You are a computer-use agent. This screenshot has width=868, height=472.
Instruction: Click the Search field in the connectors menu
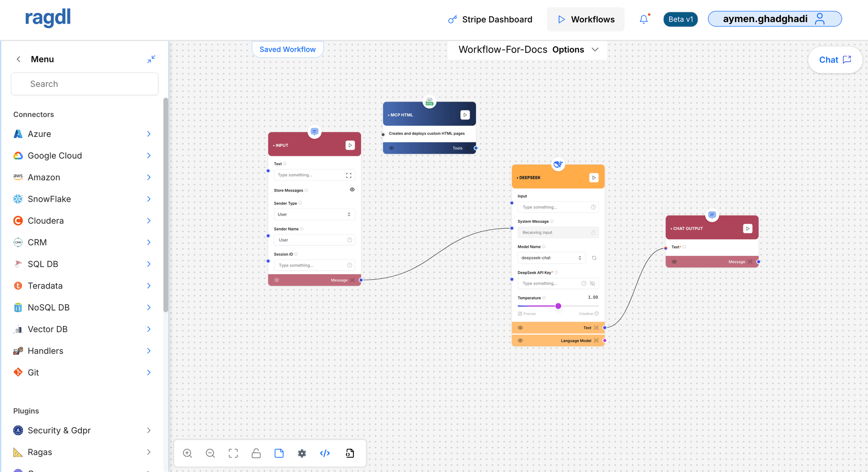(x=84, y=83)
